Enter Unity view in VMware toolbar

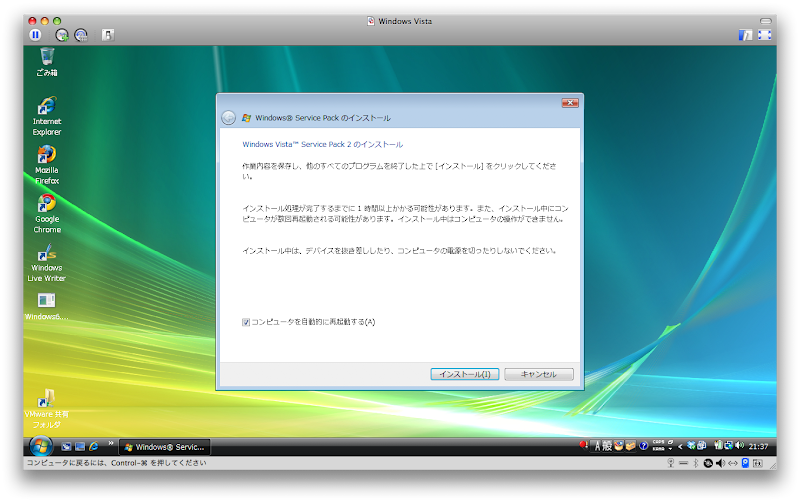(745, 35)
